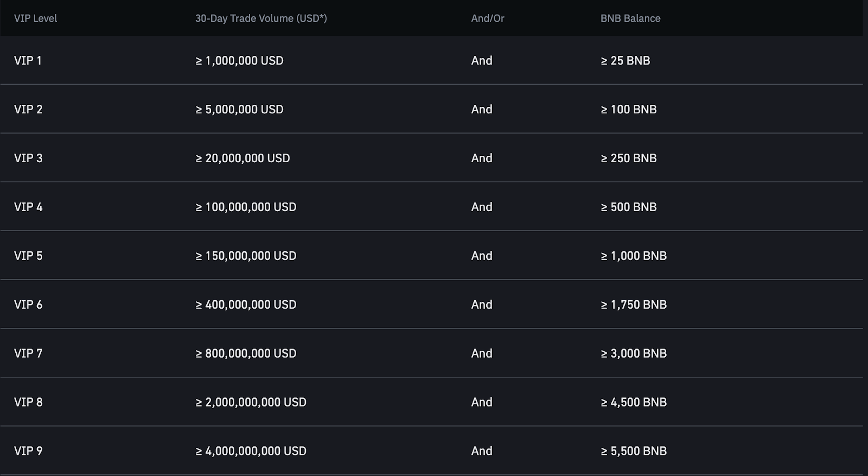Click the ≥ 5,500 BNB balance cell
Image resolution: width=868 pixels, height=476 pixels.
click(x=633, y=452)
